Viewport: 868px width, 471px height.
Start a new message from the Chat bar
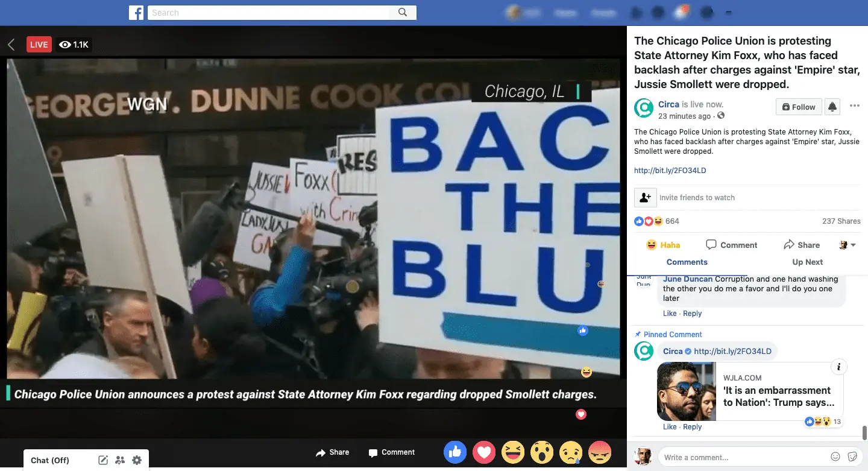coord(103,460)
